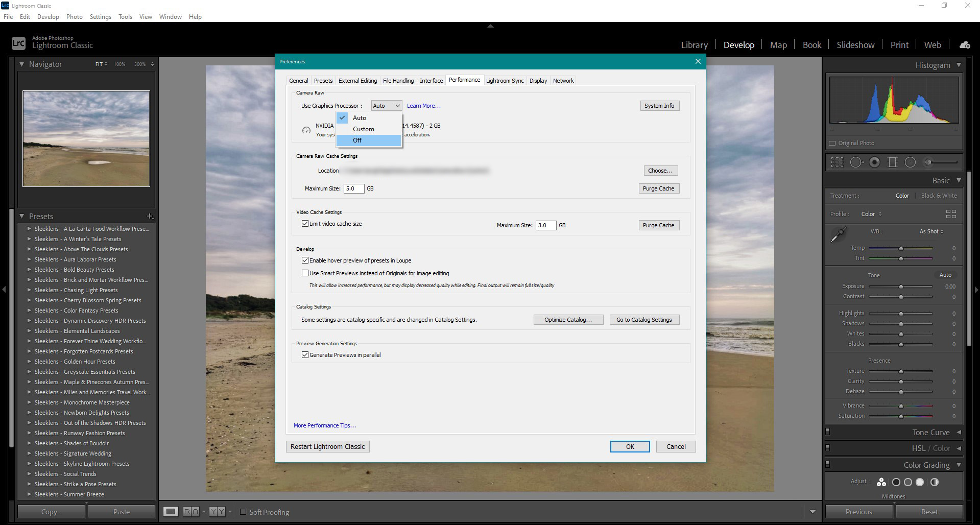Choose Highlights circle in Color Grading
The height and width of the screenshot is (525, 980).
920,482
